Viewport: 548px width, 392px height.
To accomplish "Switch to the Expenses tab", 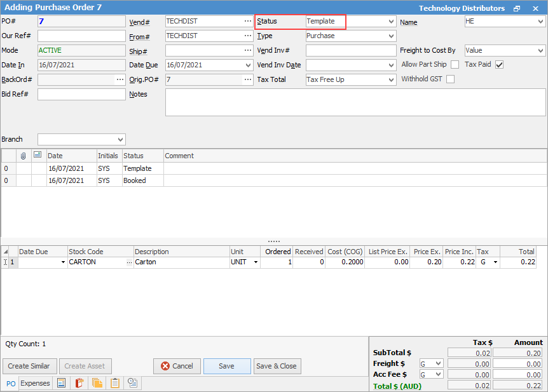I will [35, 383].
